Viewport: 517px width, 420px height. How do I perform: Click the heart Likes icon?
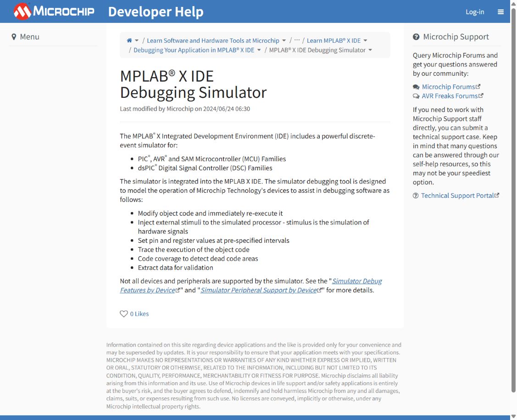[124, 314]
